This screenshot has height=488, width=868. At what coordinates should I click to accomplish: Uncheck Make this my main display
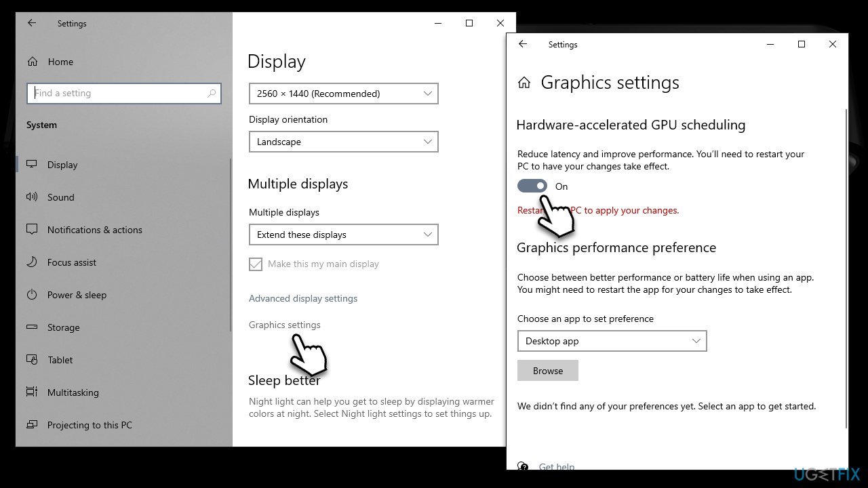click(256, 264)
